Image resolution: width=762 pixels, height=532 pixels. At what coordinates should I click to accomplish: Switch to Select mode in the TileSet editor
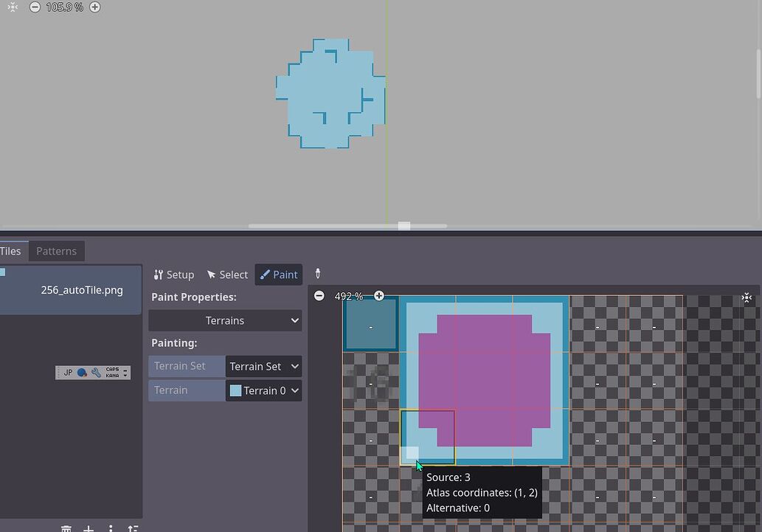coord(227,274)
